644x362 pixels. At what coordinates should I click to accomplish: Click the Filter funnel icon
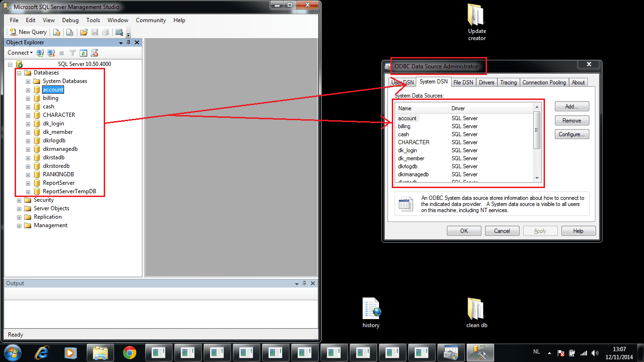[x=73, y=53]
